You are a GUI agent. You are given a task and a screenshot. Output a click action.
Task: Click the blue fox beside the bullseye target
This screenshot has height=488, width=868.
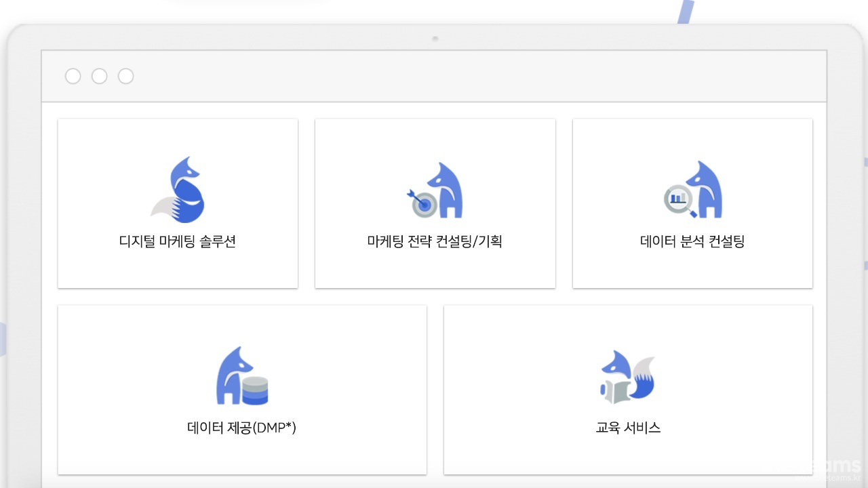446,191
